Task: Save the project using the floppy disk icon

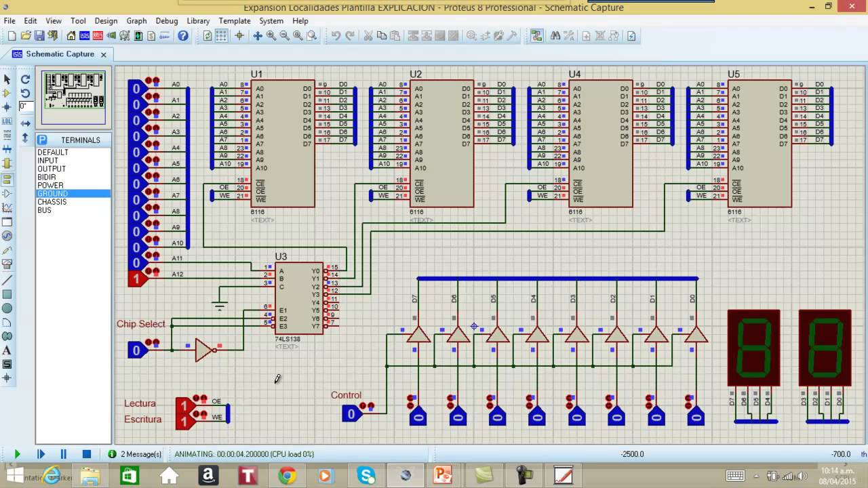Action: click(x=39, y=36)
